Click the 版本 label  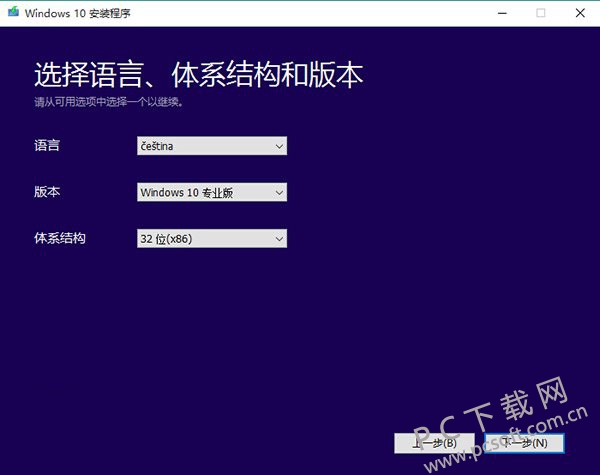click(x=47, y=192)
